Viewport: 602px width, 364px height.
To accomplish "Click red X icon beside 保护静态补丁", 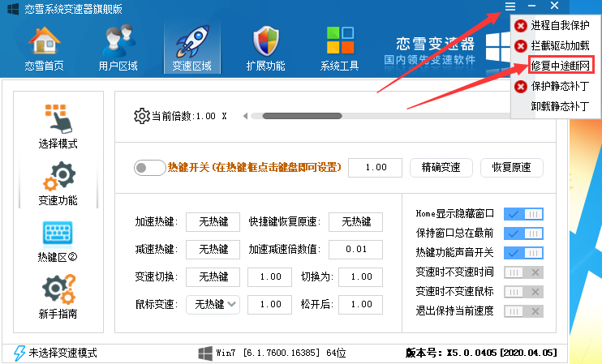I will coord(521,86).
